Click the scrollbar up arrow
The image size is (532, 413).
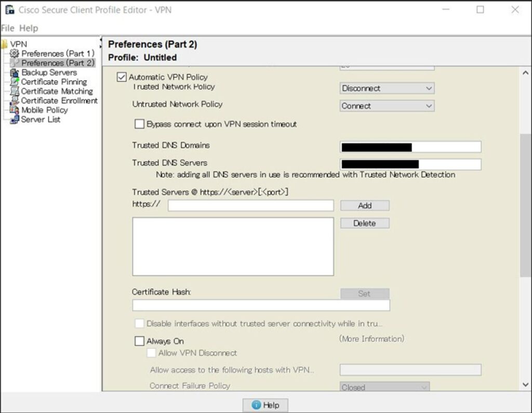526,73
